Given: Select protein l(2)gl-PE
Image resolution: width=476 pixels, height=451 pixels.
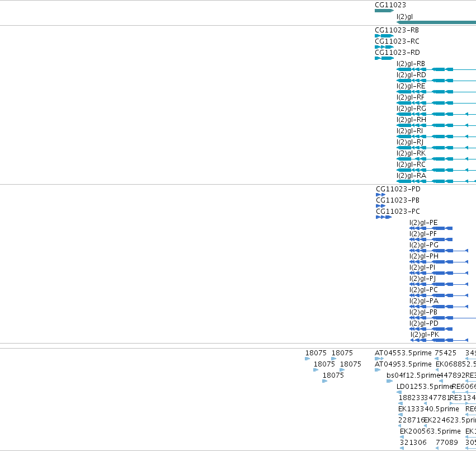Looking at the screenshot, I should coord(431,228).
